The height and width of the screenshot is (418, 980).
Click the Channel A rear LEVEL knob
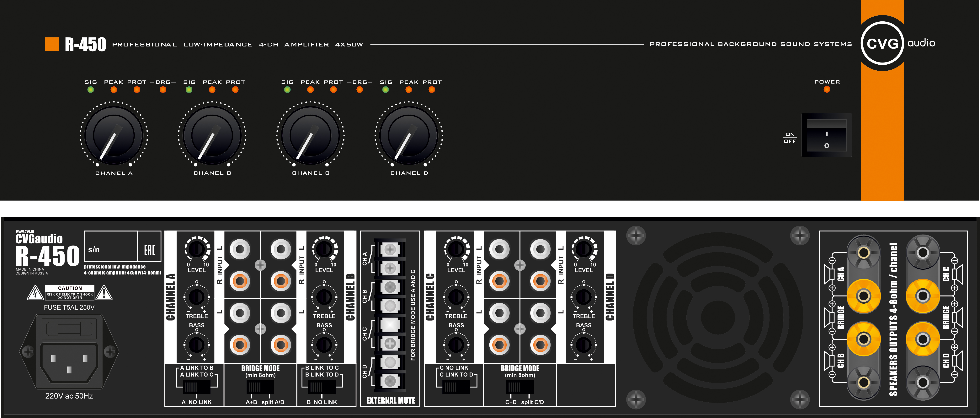(x=197, y=249)
